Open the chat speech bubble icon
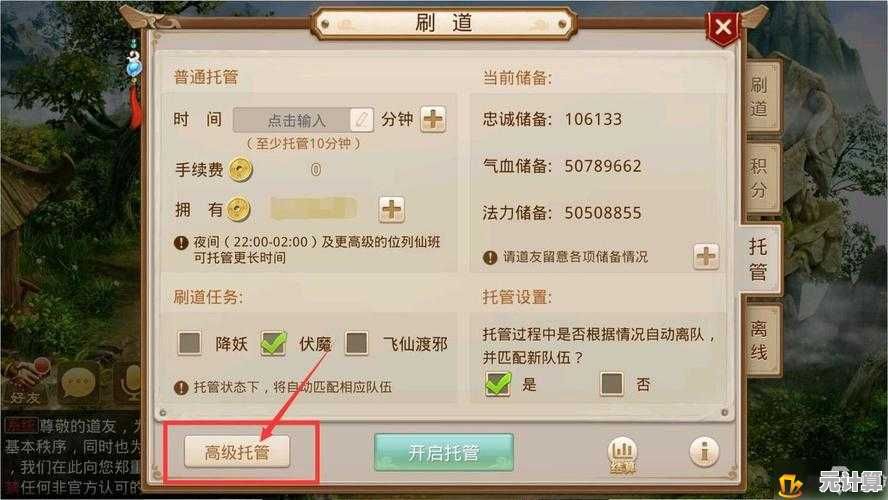The width and height of the screenshot is (888, 500). coord(79,383)
